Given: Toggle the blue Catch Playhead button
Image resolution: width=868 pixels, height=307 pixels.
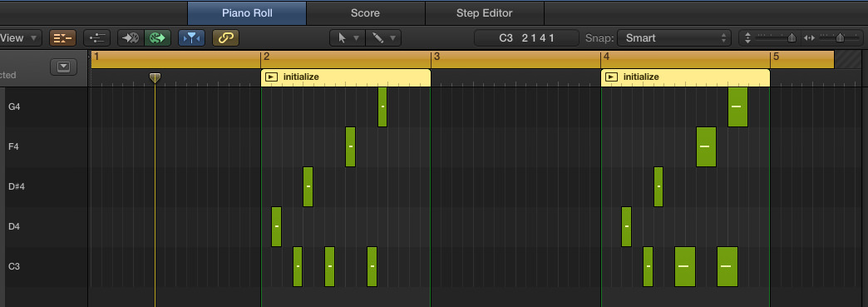Looking at the screenshot, I should (x=191, y=37).
